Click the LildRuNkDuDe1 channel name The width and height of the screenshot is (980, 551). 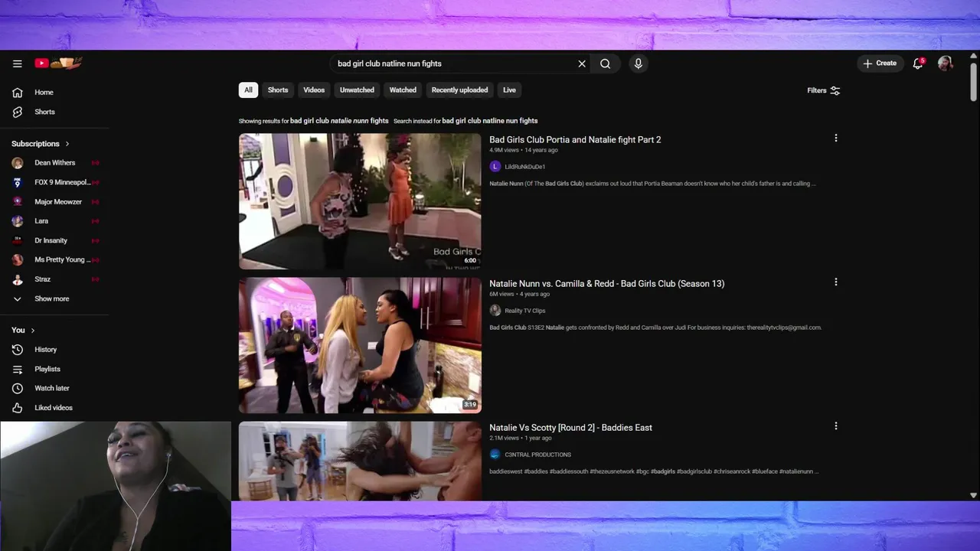point(525,167)
